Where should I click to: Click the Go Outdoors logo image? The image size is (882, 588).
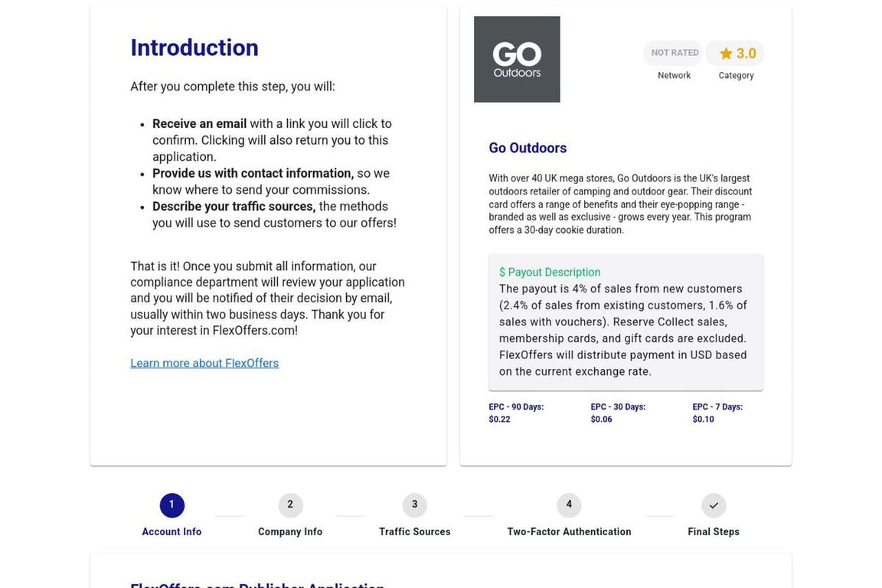tap(517, 59)
